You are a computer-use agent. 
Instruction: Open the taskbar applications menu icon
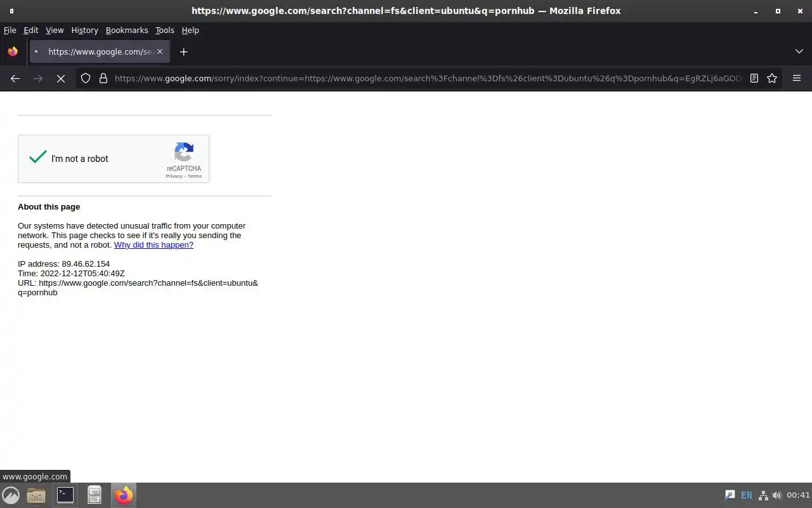pos(11,495)
